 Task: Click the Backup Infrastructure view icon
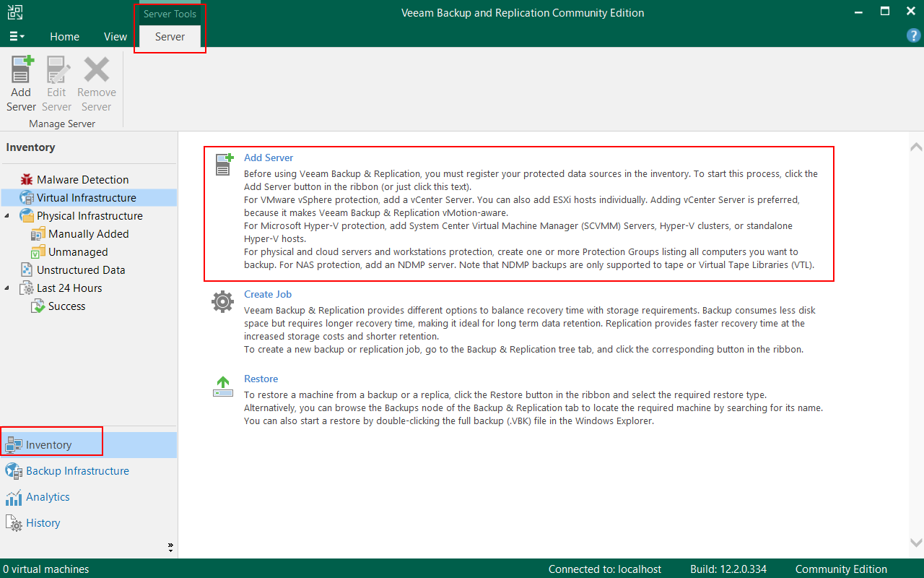pyautogui.click(x=14, y=471)
